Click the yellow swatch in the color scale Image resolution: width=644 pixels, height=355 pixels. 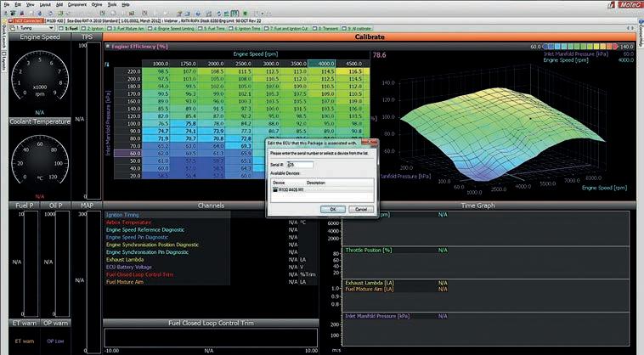coord(598,47)
